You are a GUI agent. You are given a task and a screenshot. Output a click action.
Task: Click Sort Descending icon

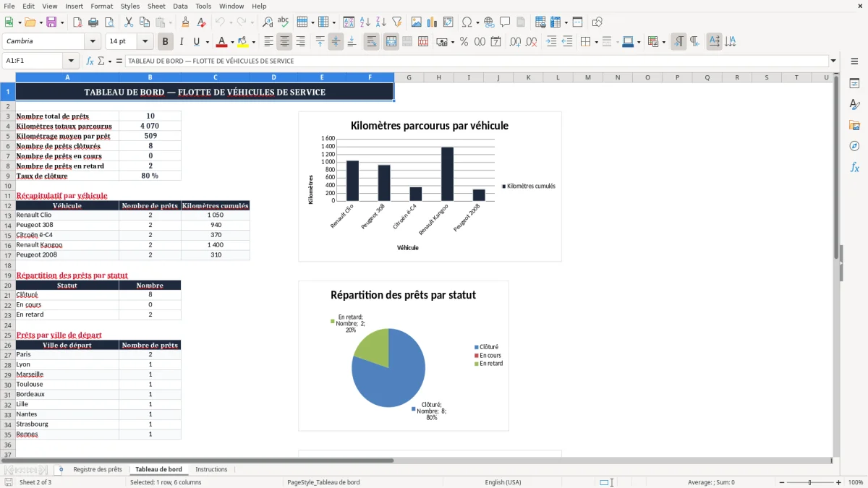[381, 22]
